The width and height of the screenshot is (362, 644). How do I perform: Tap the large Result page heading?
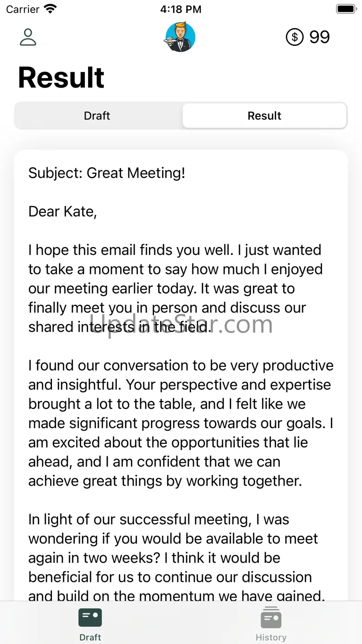pos(61,77)
